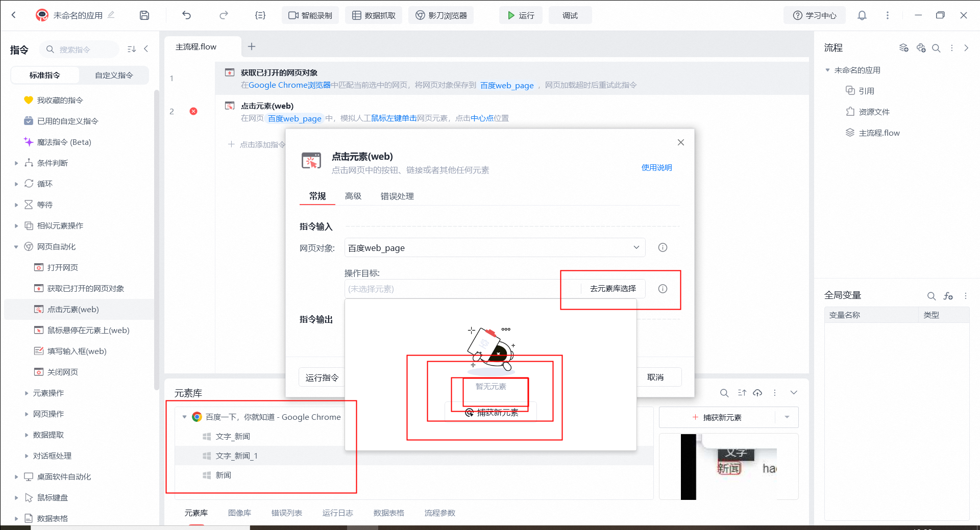This screenshot has height=530, width=980.
Task: Open the 影刀浏览器 button
Action: [441, 15]
